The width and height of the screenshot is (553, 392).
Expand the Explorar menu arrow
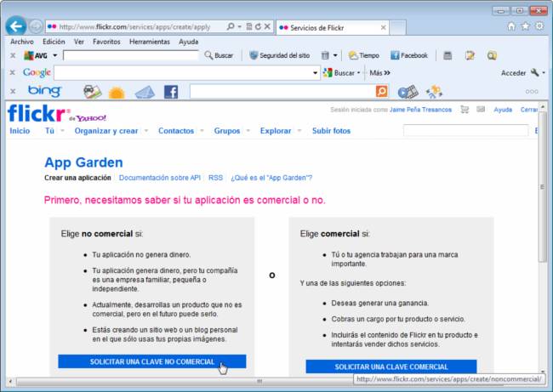click(x=299, y=130)
